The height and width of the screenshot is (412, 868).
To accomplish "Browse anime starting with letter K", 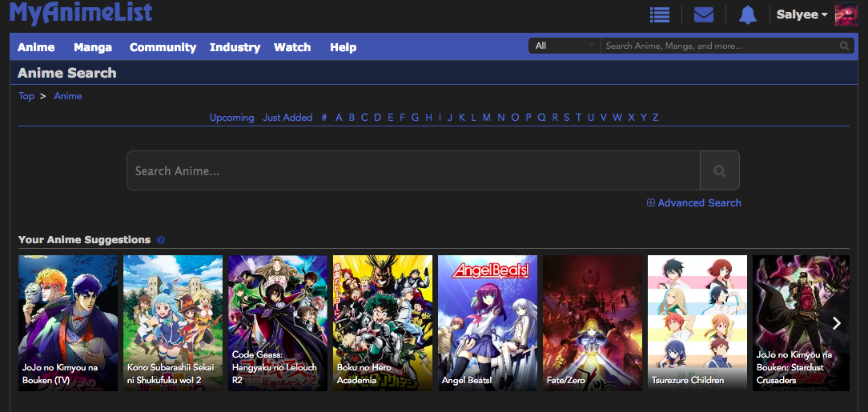I will [462, 118].
